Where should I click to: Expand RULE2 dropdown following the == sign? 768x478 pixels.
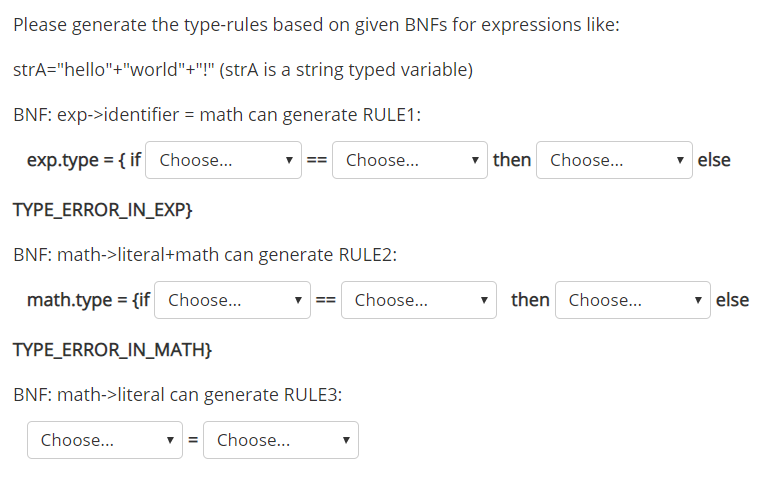(x=418, y=300)
